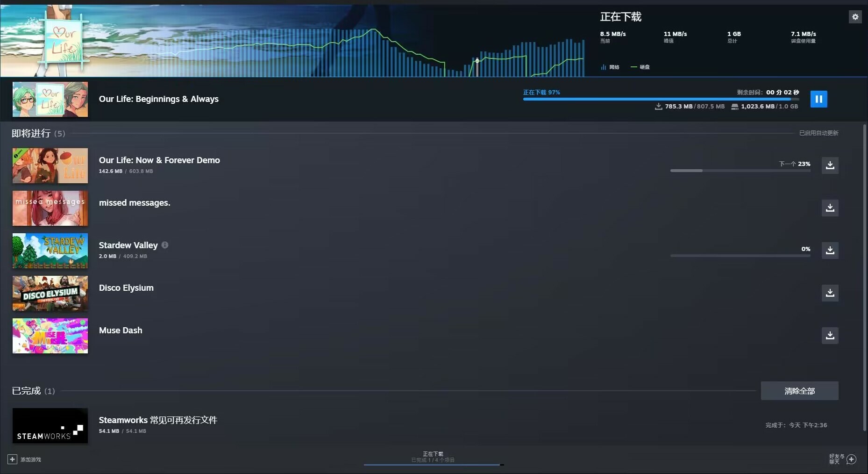Click the Disco Elysium title
The width and height of the screenshot is (868, 474).
coord(126,288)
